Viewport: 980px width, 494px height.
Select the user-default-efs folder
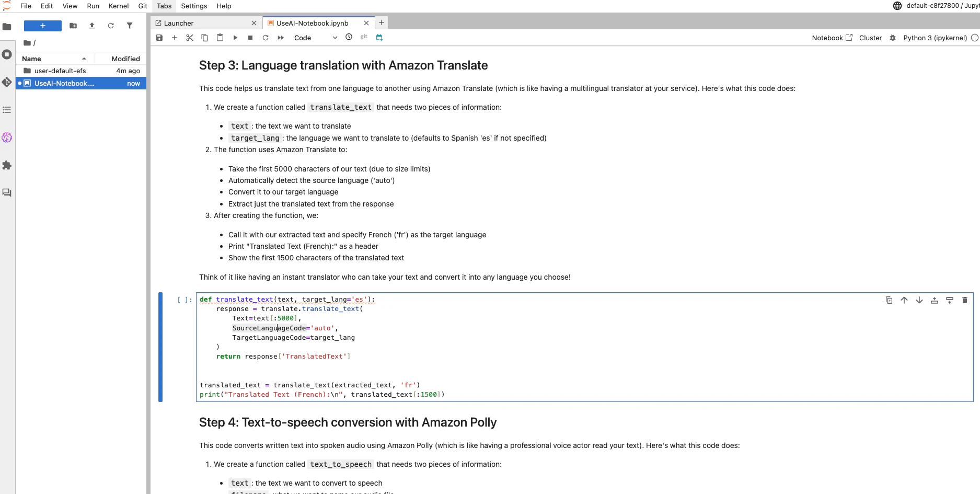[81, 71]
